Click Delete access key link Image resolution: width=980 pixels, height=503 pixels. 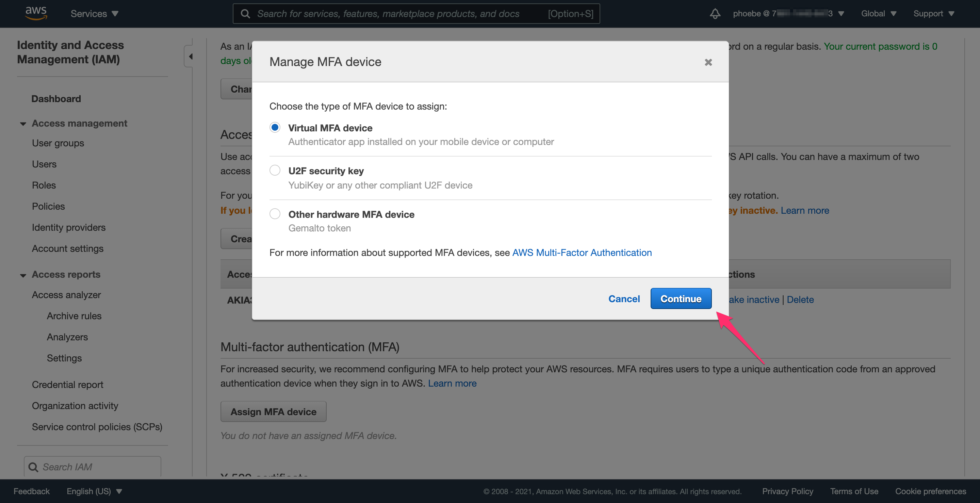point(800,299)
